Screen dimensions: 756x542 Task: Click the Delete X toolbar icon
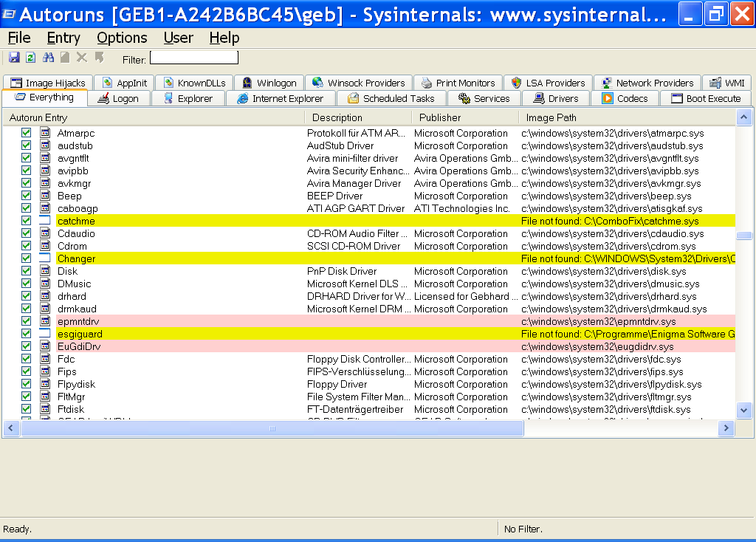82,58
